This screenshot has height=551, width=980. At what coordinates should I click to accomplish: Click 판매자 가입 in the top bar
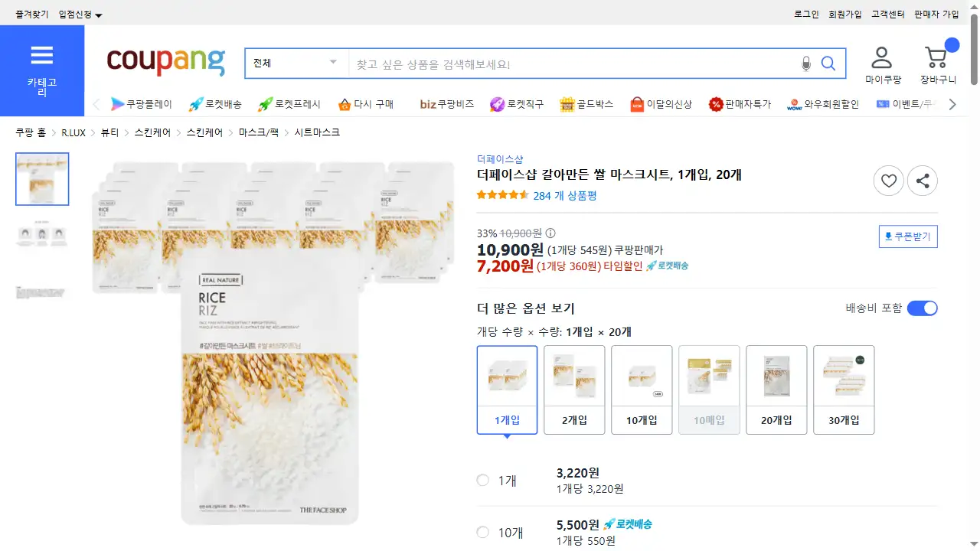click(x=936, y=15)
